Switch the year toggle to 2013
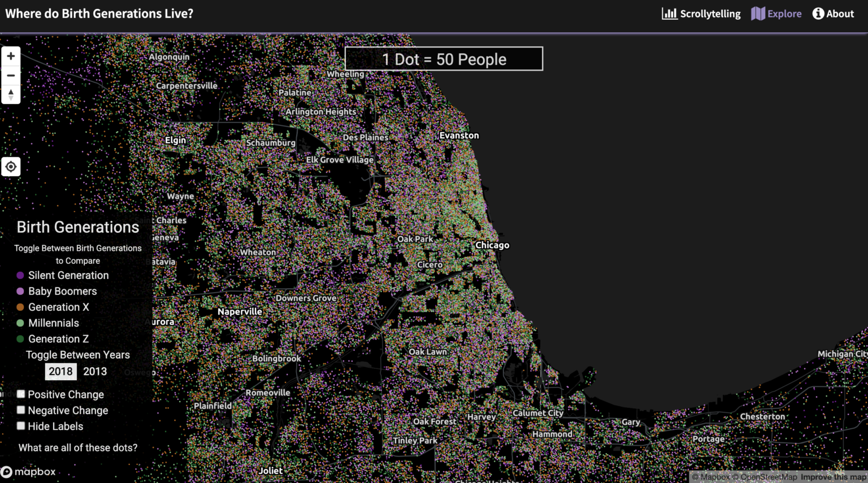Screen dimensions: 868x483 pyautogui.click(x=95, y=371)
